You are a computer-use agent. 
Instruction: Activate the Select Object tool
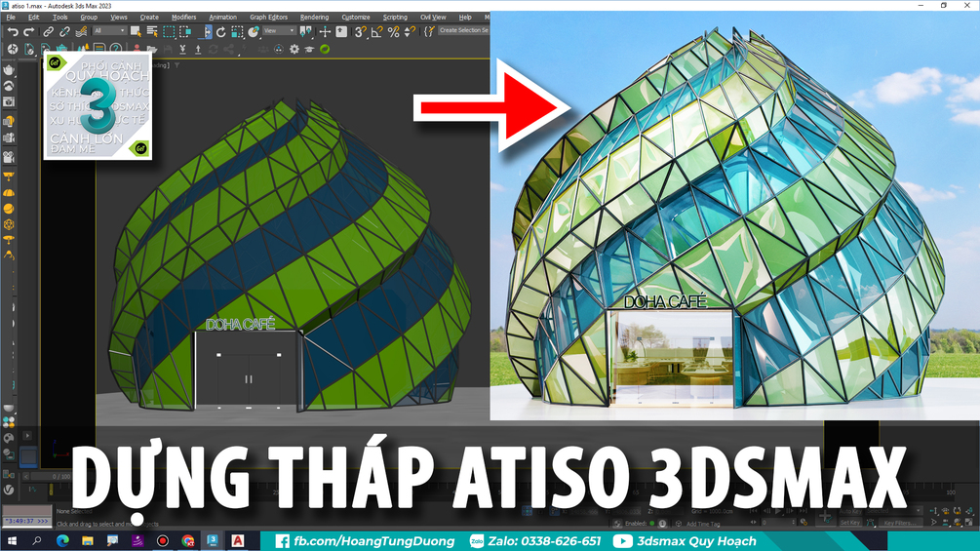(x=136, y=31)
